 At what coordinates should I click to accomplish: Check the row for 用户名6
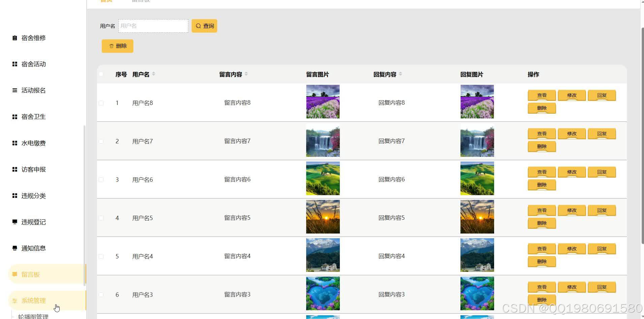coord(101,180)
